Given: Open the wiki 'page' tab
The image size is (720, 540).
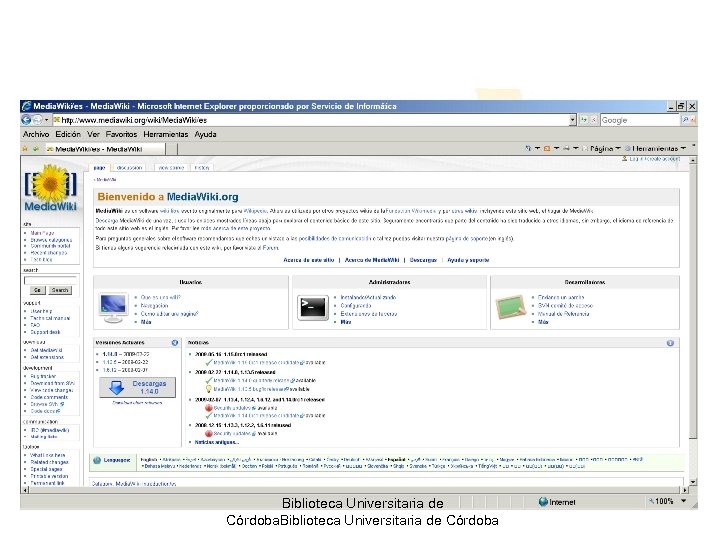Looking at the screenshot, I should click(99, 168).
